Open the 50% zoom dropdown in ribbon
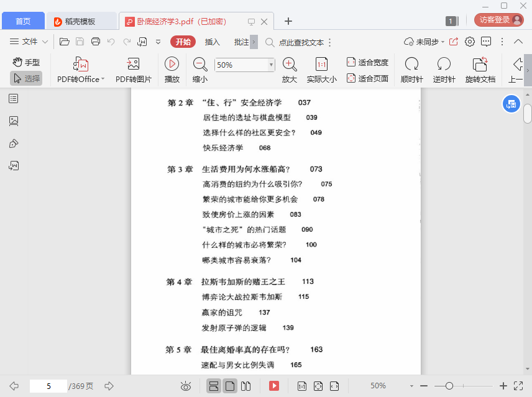532x397 pixels. (271, 65)
